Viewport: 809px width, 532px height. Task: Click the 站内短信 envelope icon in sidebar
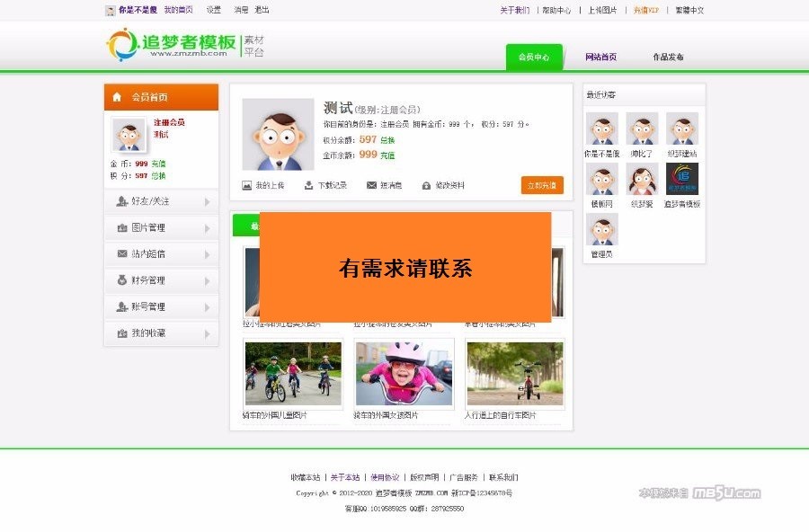(122, 254)
